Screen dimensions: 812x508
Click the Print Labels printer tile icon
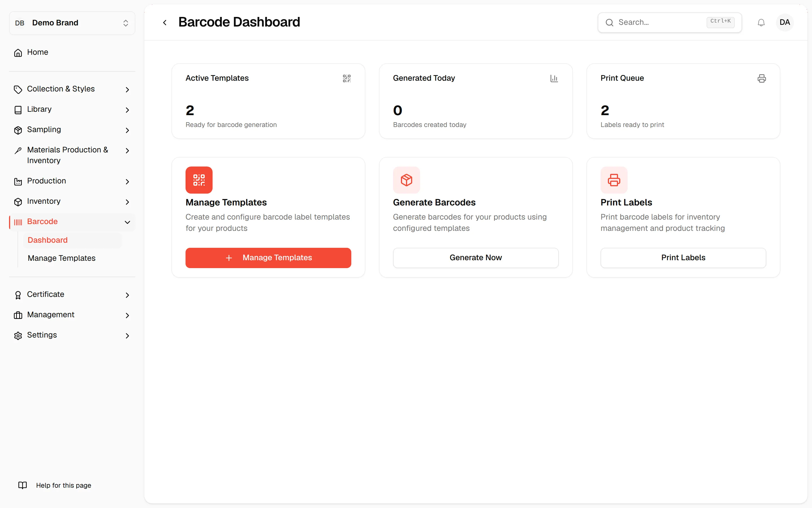614,180
